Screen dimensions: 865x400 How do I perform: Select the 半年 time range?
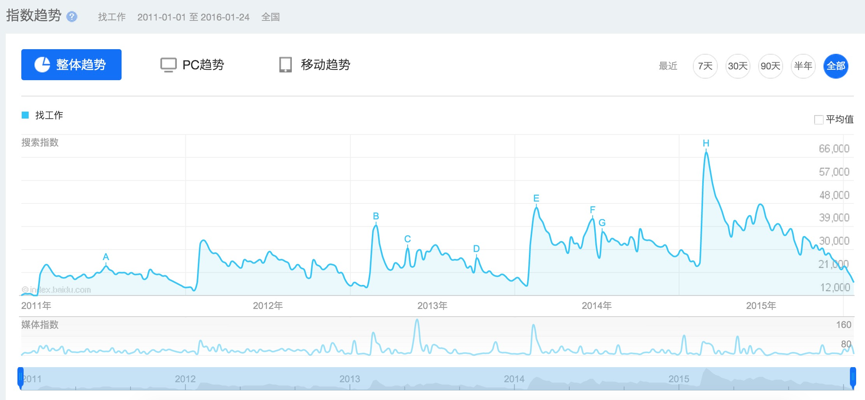[x=803, y=66]
